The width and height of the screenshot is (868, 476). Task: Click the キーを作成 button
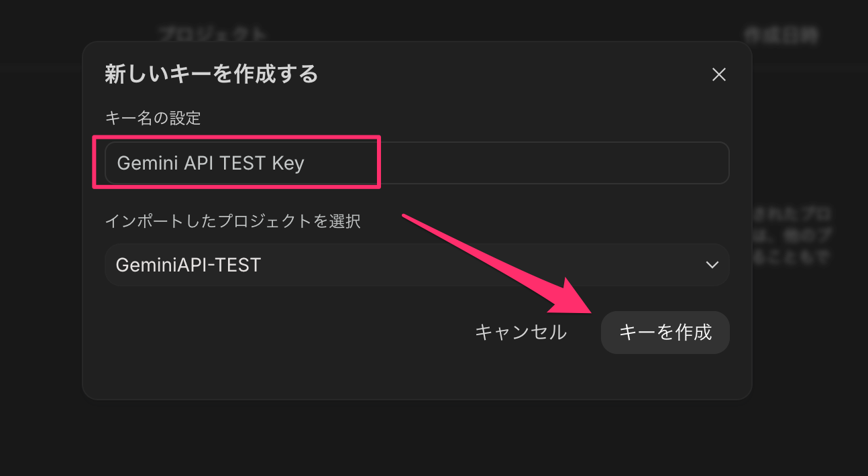665,333
